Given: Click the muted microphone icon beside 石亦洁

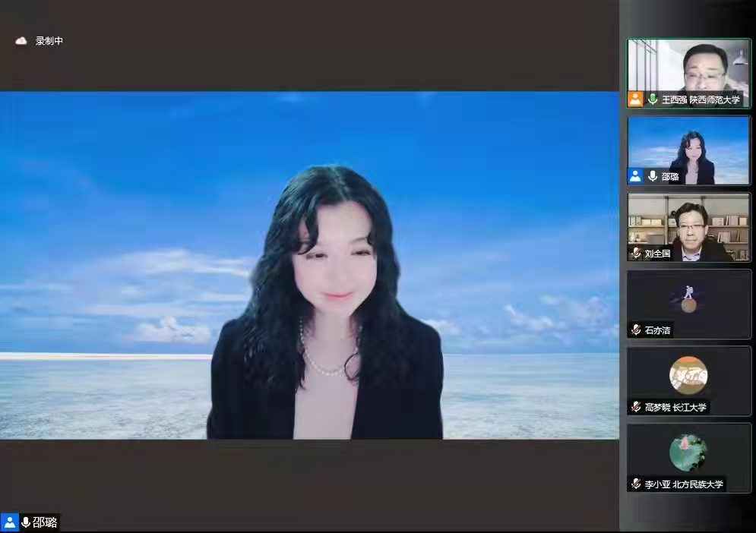Looking at the screenshot, I should (x=637, y=330).
